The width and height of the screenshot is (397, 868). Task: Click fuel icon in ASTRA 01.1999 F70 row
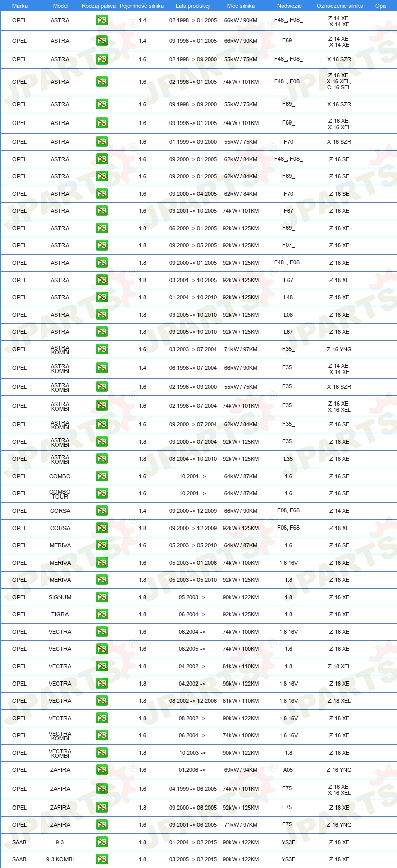tap(102, 142)
